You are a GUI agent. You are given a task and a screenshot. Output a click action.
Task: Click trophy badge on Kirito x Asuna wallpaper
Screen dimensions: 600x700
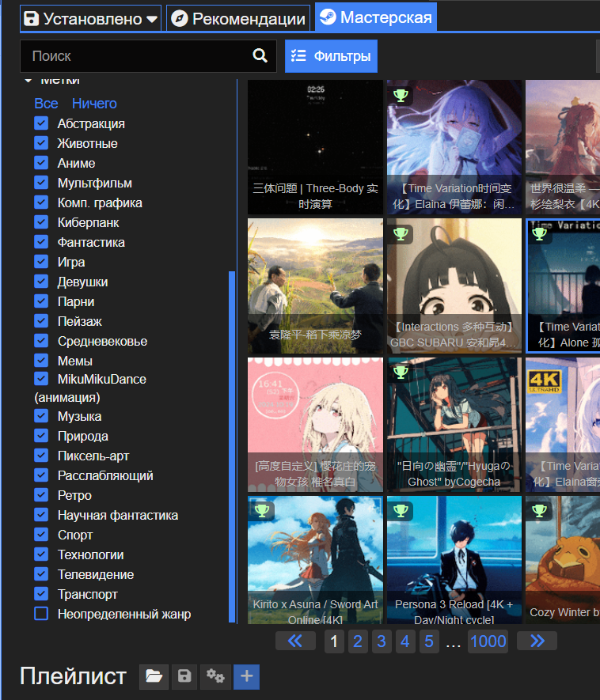click(x=262, y=511)
